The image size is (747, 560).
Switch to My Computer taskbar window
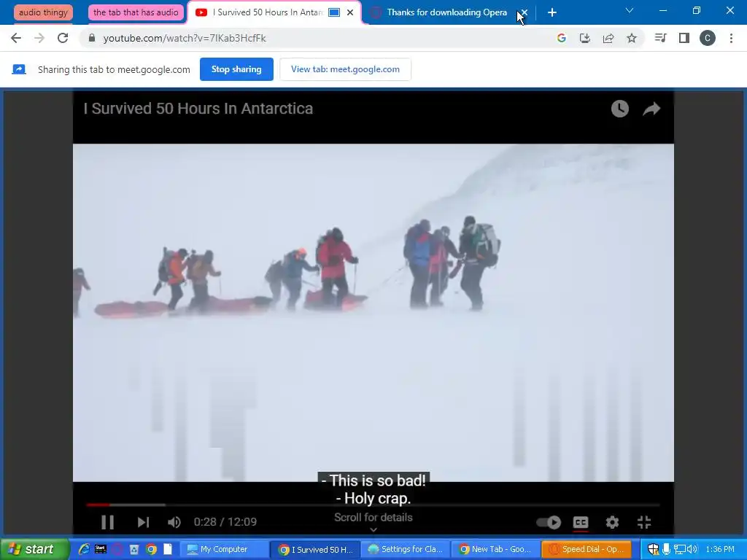tap(225, 550)
